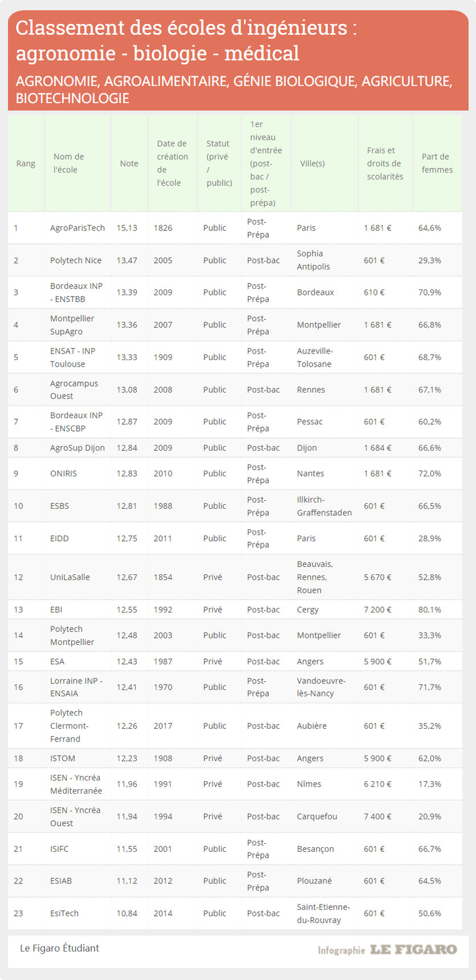
Task: Click the EsiTech school name
Action: click(x=64, y=913)
